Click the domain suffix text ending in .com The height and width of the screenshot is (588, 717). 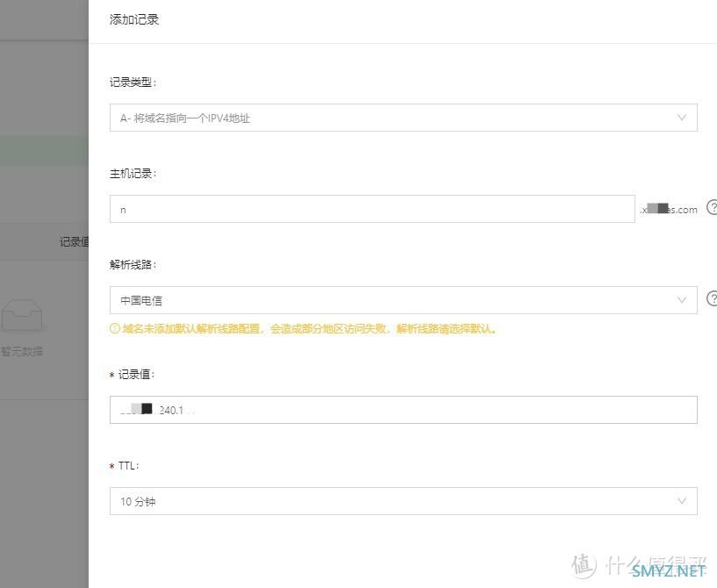coord(669,210)
